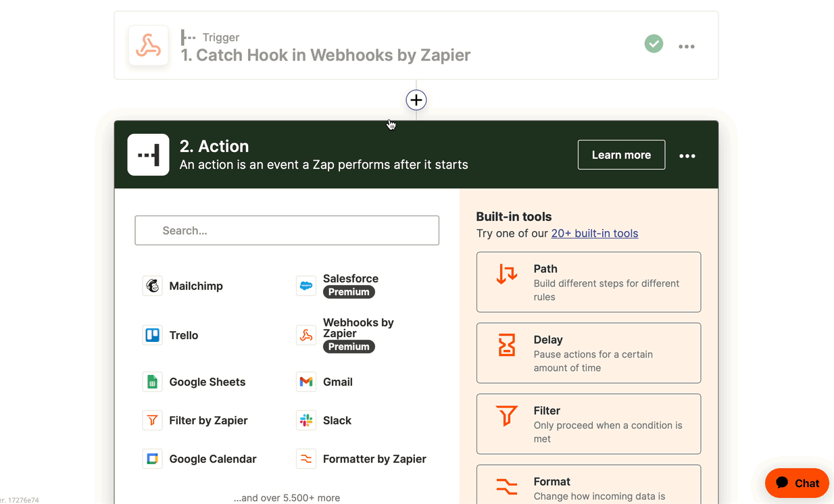Click the Google Calendar icon
Viewport: 834px width, 504px height.
(153, 459)
